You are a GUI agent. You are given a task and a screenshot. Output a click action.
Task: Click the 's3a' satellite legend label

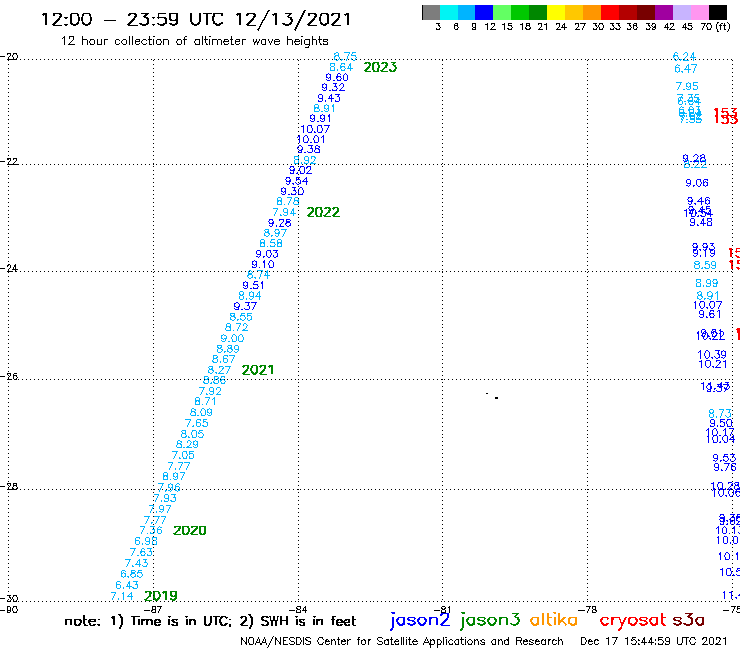tap(689, 620)
